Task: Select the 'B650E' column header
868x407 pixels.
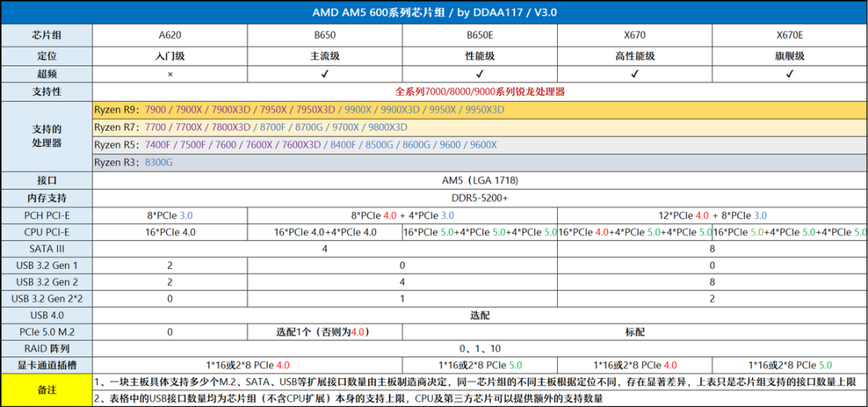Action: [x=479, y=35]
